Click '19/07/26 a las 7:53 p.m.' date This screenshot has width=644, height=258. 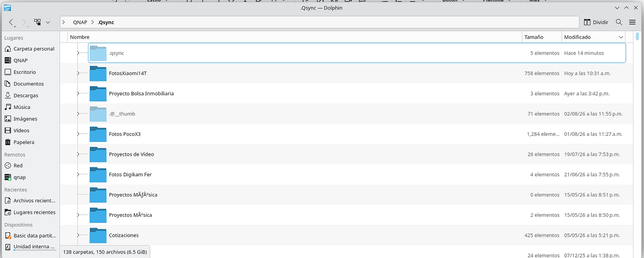click(x=592, y=154)
